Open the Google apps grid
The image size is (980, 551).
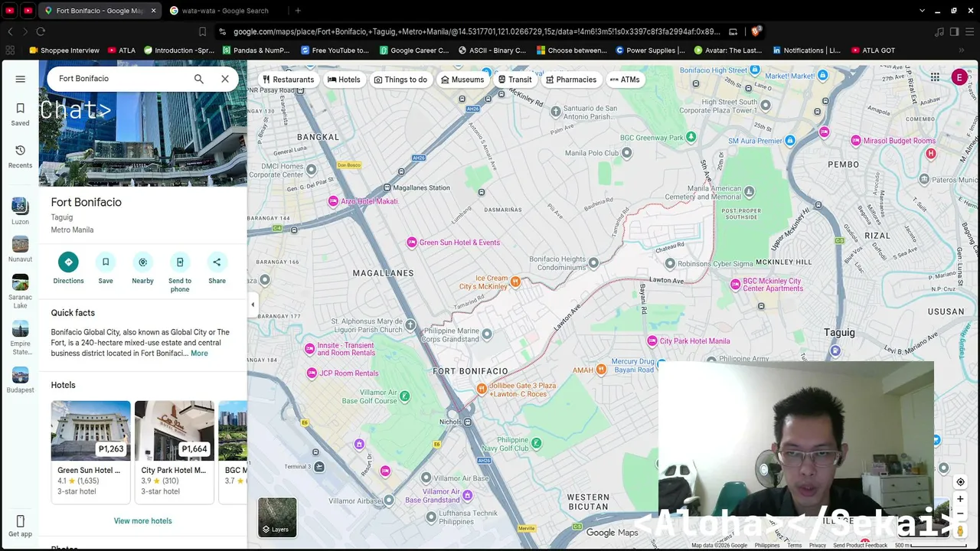(x=935, y=77)
